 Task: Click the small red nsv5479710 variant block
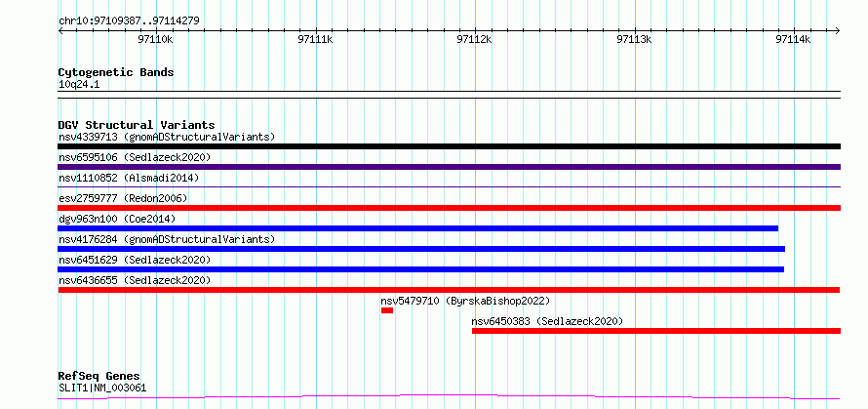(x=387, y=310)
